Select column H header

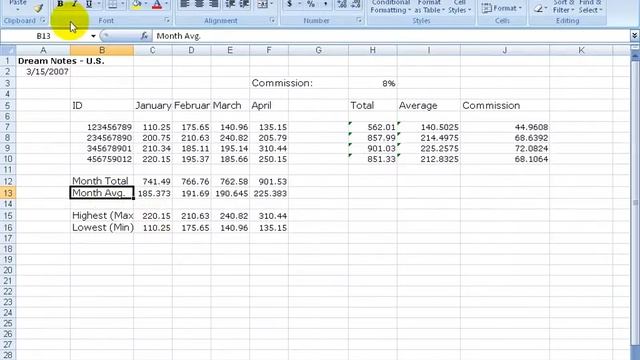pyautogui.click(x=372, y=50)
